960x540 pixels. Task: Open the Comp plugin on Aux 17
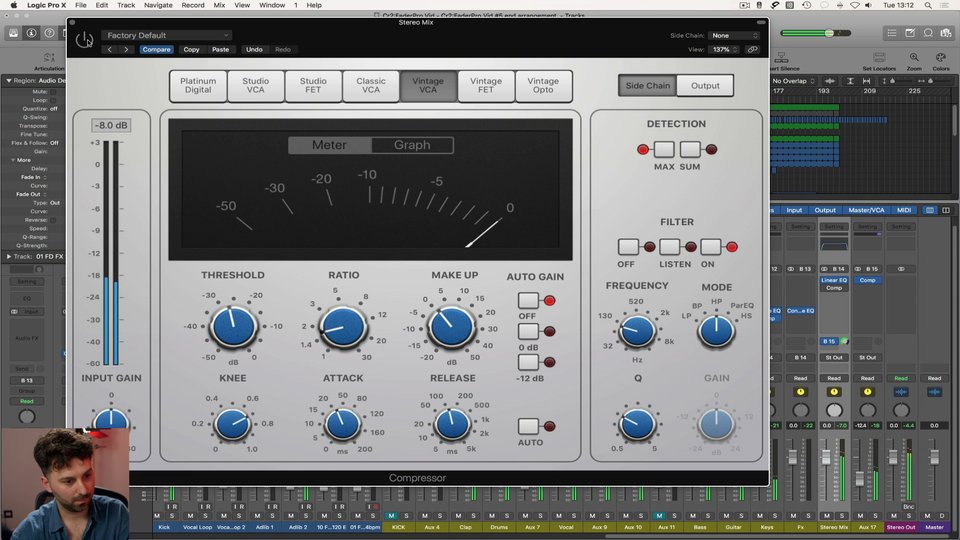pos(868,280)
